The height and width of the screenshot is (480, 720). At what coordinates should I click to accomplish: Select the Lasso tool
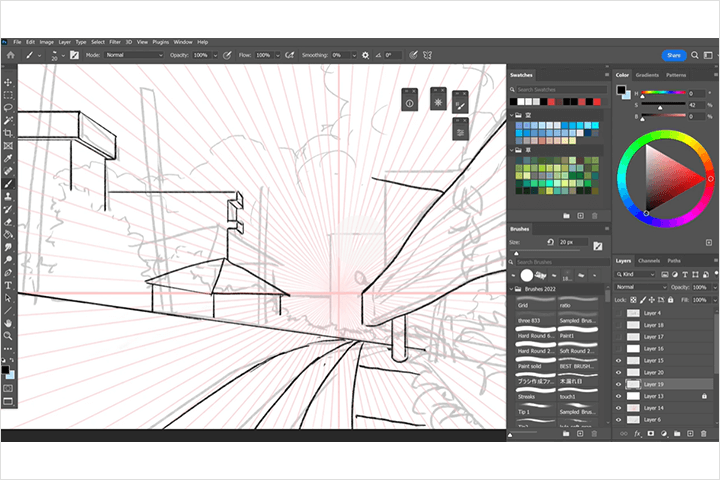(x=8, y=108)
